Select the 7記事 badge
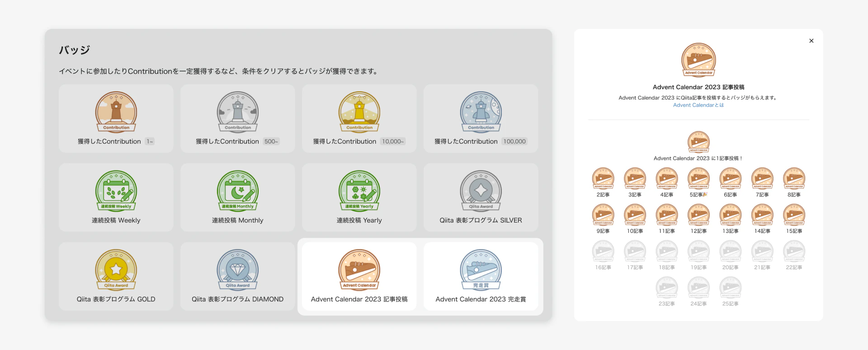The height and width of the screenshot is (350, 868). pyautogui.click(x=762, y=179)
